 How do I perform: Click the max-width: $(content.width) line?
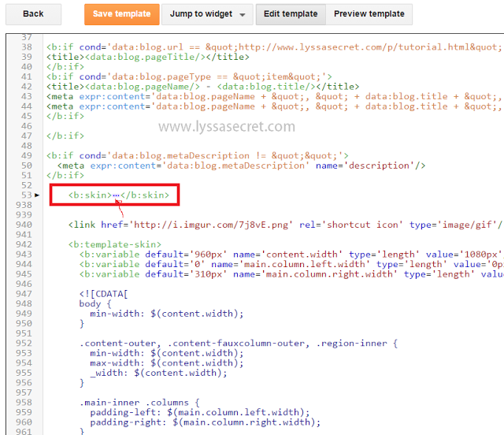click(167, 363)
